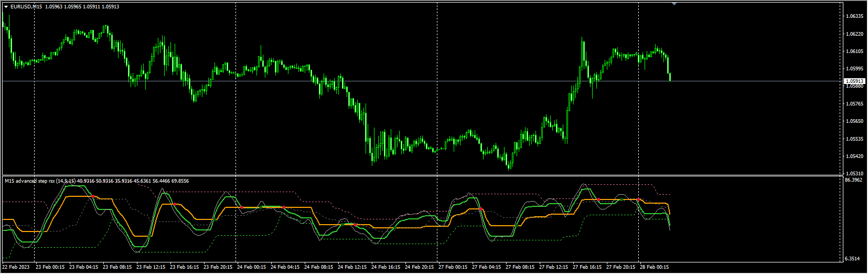Screen dimensions: 868x274
Task: Click the 22 Feb 2023 date label
Action: pos(16,267)
